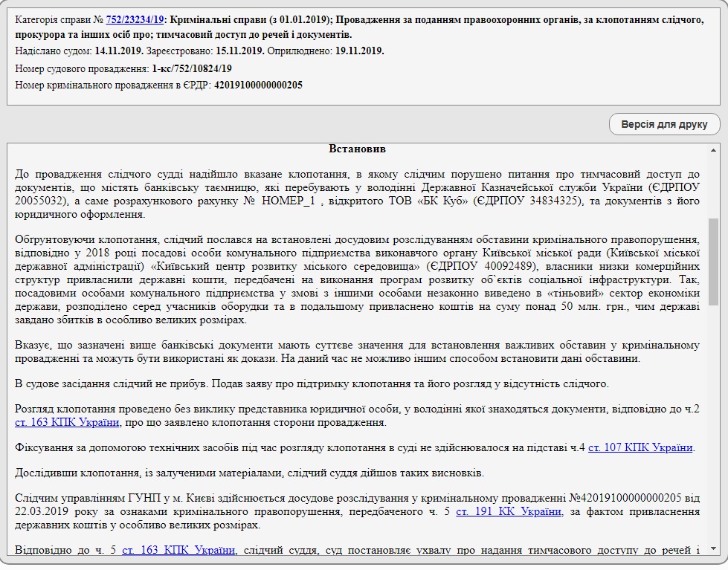Click the Встановив section heading
This screenshot has height=570, width=728.
pyautogui.click(x=358, y=149)
